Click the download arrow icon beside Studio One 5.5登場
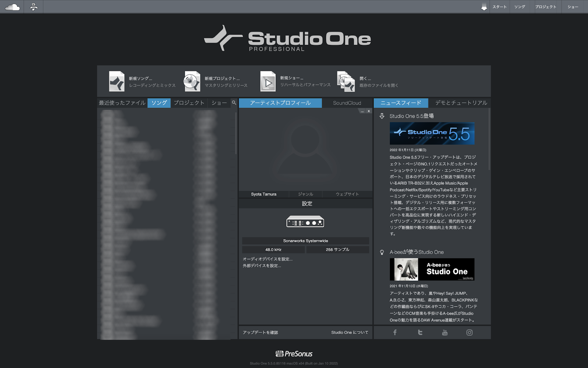This screenshot has width=588, height=368. pyautogui.click(x=382, y=116)
